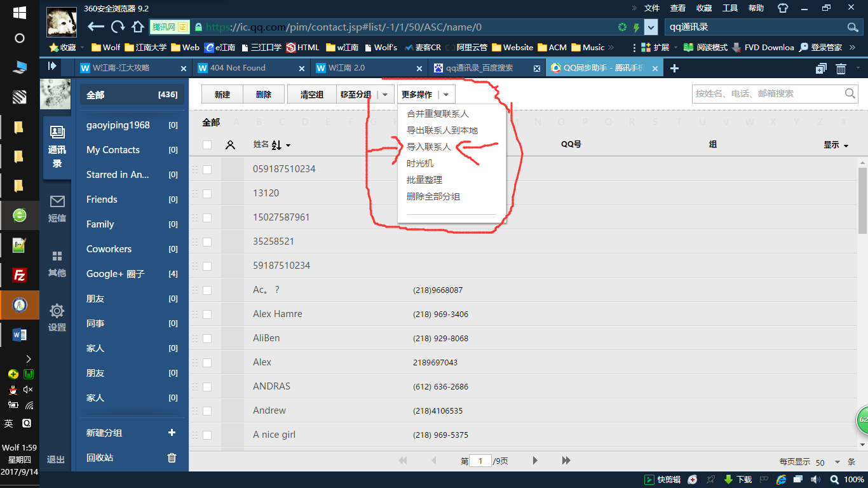Click the browser refresh icon
Screen dimensions: 868x488
click(x=118, y=27)
